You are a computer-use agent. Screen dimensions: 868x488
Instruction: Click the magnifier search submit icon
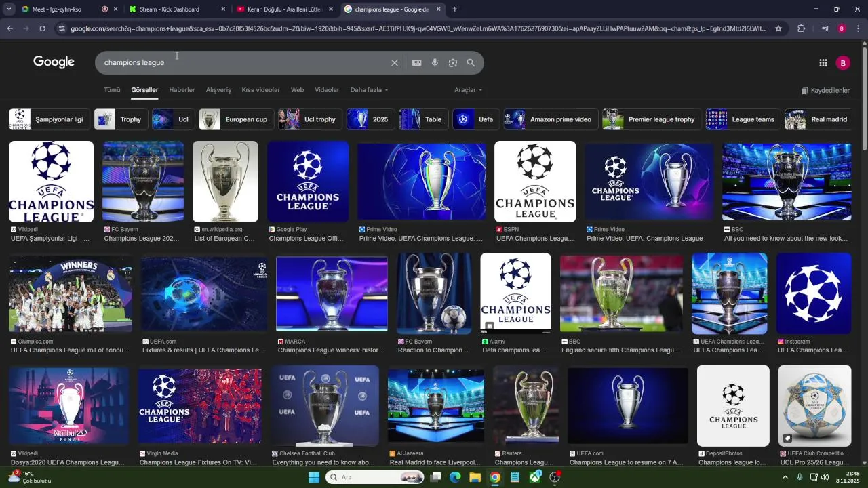coord(471,62)
